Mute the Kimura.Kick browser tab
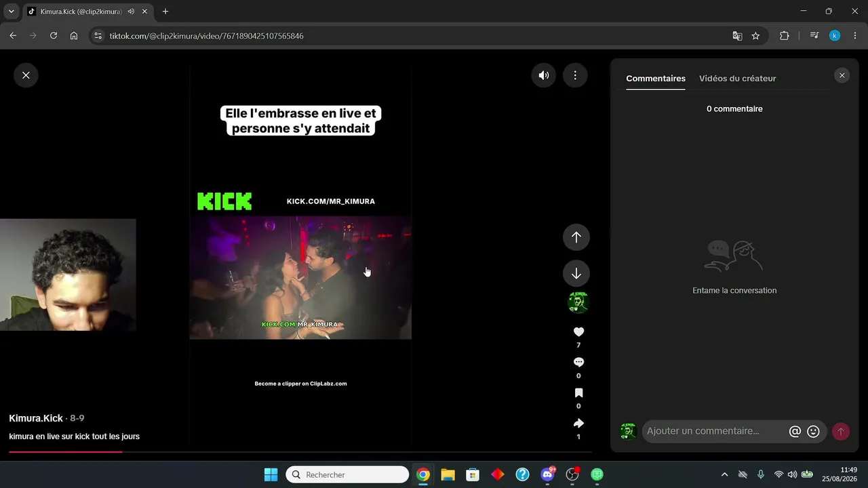This screenshot has width=868, height=488. [x=131, y=12]
